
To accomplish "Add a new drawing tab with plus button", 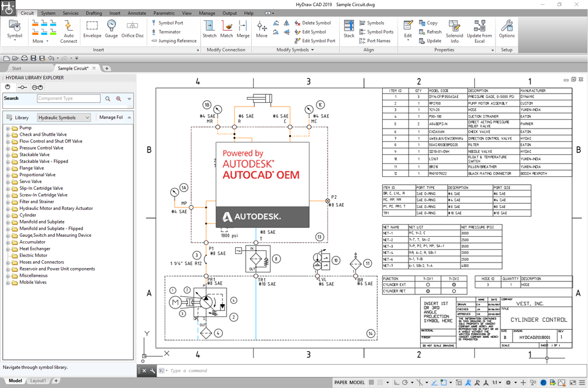I will coord(107,68).
